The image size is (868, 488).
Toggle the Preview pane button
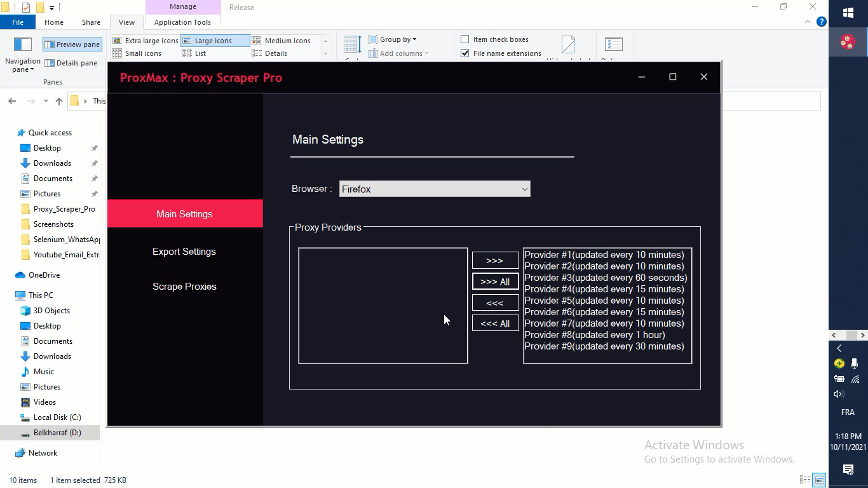point(72,44)
